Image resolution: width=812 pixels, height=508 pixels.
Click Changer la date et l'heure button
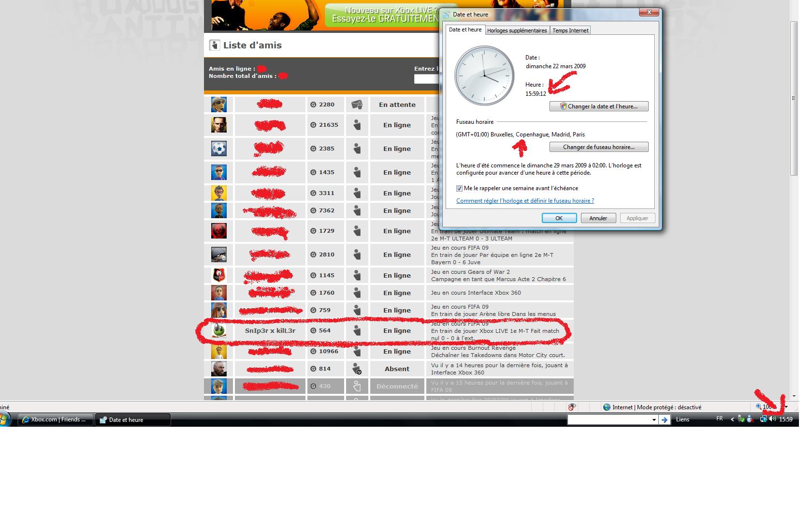tap(599, 106)
